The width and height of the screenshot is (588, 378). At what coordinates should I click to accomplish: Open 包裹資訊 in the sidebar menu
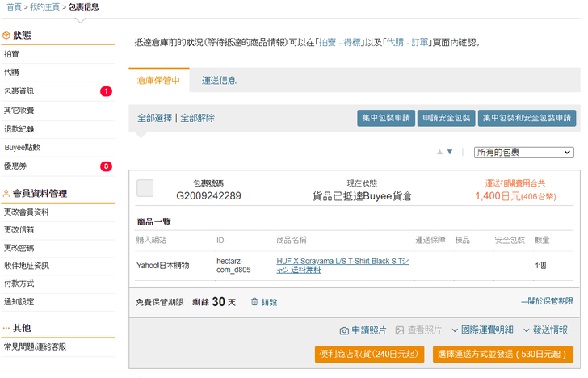(x=19, y=91)
